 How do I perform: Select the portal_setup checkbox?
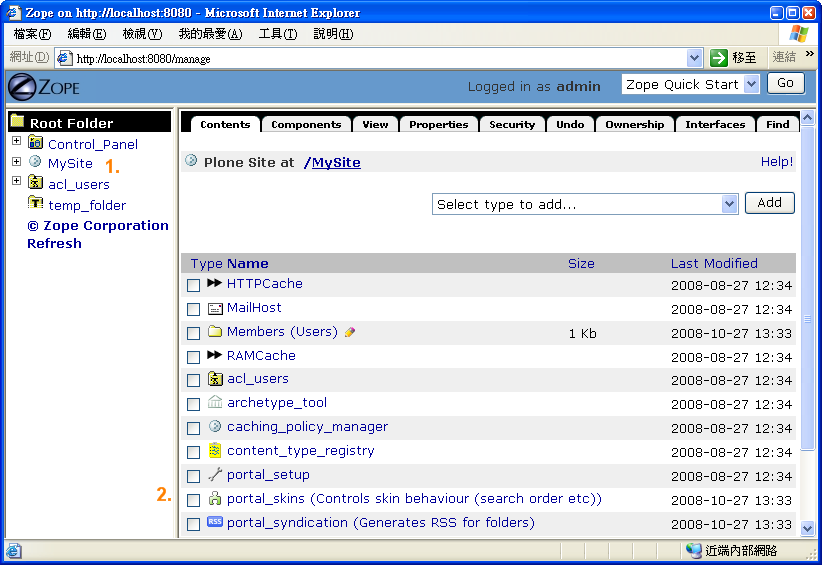(x=193, y=476)
